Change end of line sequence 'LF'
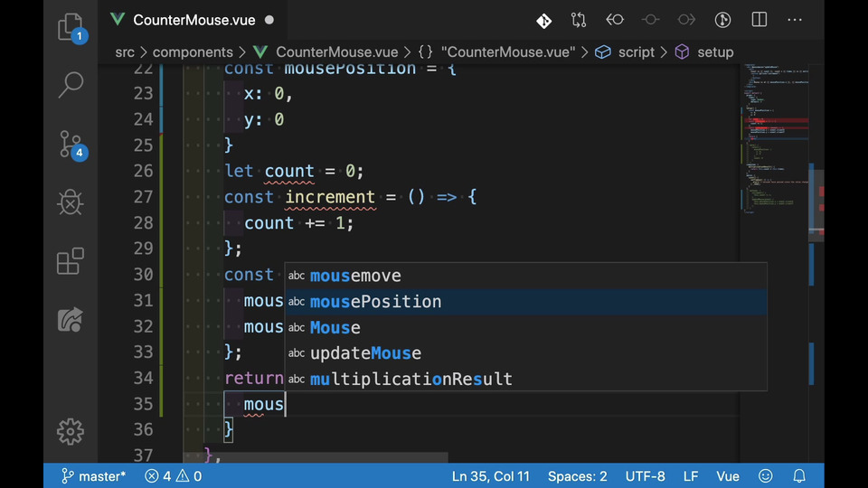 690,476
